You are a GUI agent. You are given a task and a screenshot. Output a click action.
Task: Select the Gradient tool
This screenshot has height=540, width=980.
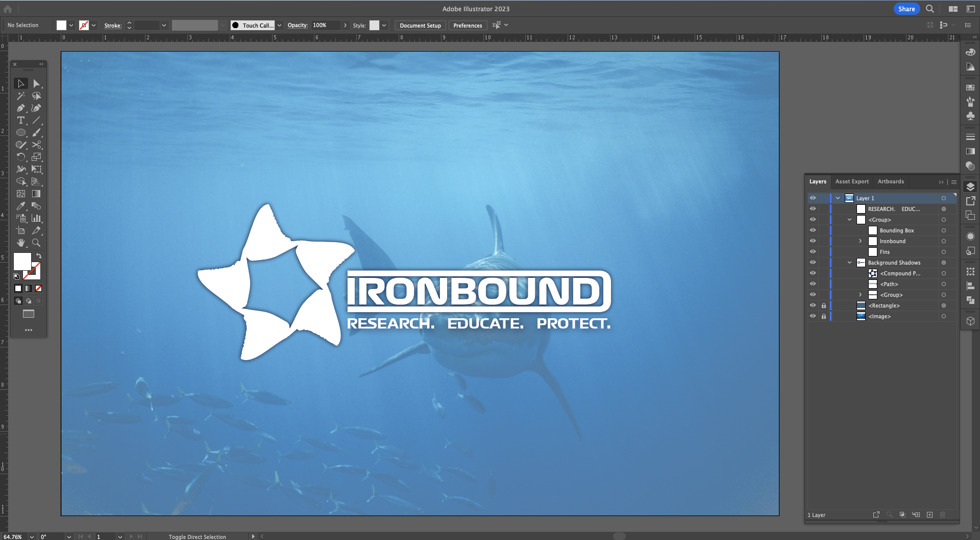pos(36,194)
